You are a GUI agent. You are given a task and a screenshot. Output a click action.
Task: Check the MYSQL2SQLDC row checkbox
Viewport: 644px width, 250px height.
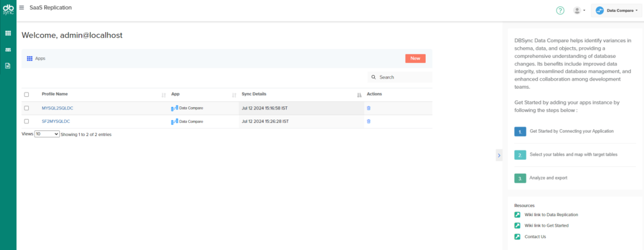pos(26,108)
